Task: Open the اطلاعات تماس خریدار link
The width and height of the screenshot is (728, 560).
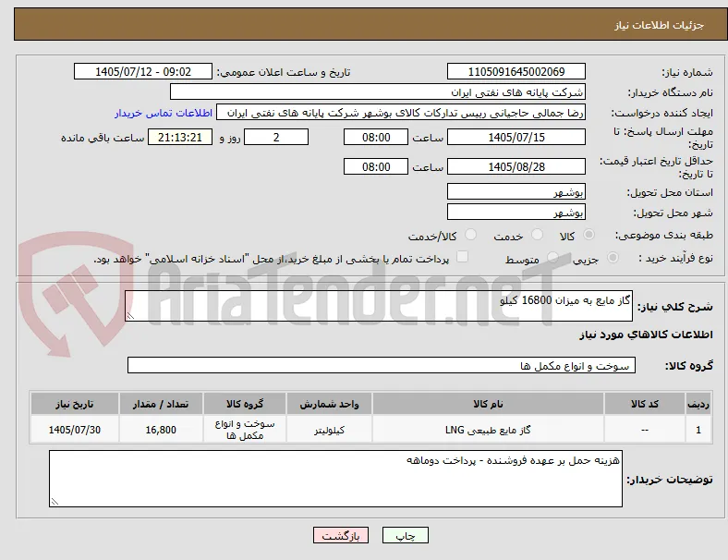Action: click(x=164, y=113)
